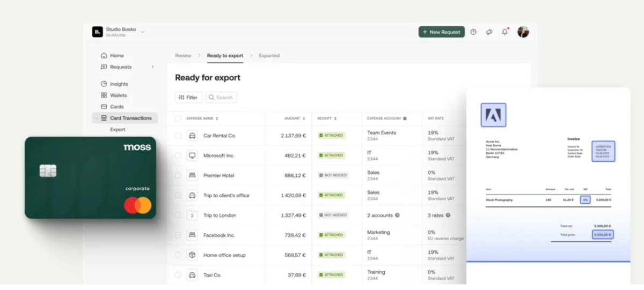The image size is (644, 290).
Task: Click the 2 accounts info icon
Action: pos(397,215)
